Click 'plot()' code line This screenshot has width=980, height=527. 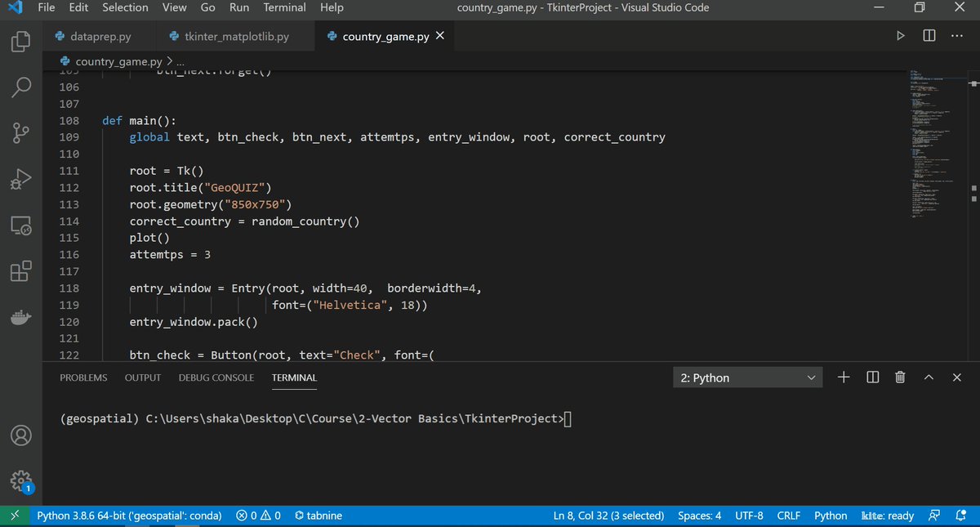pyautogui.click(x=149, y=238)
